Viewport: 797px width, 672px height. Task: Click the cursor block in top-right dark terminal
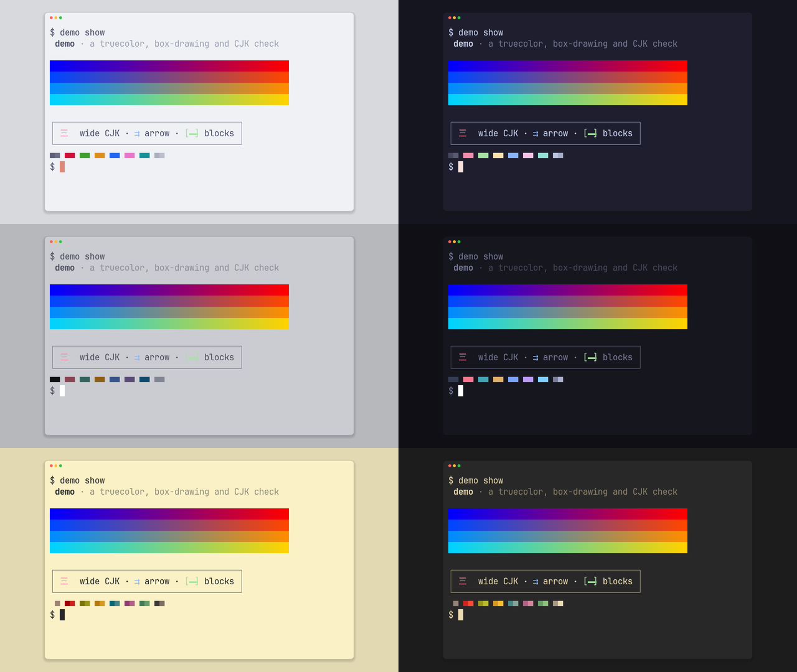point(461,167)
